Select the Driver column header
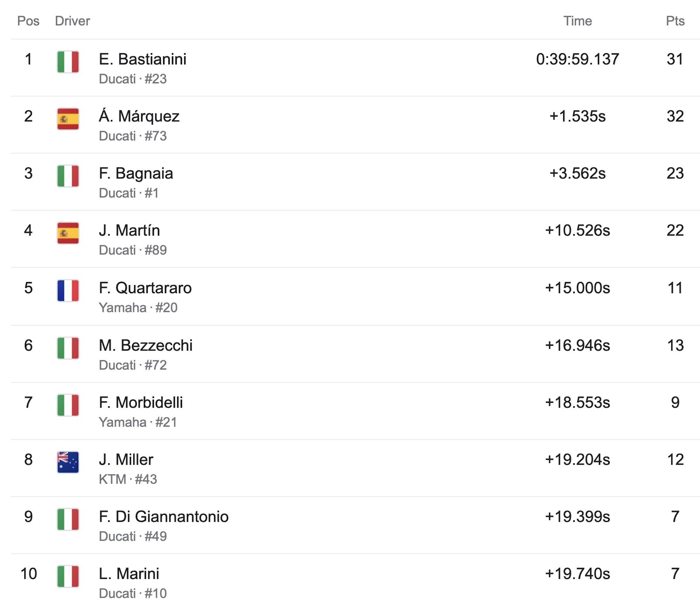 point(72,21)
